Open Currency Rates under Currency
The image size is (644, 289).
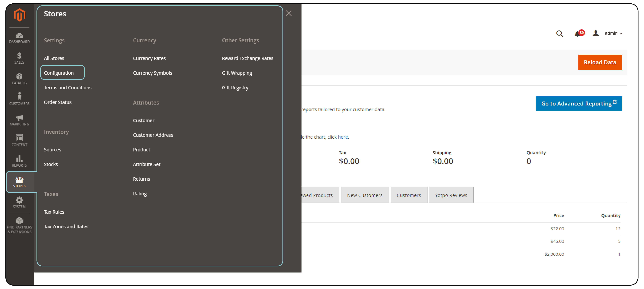(x=149, y=58)
